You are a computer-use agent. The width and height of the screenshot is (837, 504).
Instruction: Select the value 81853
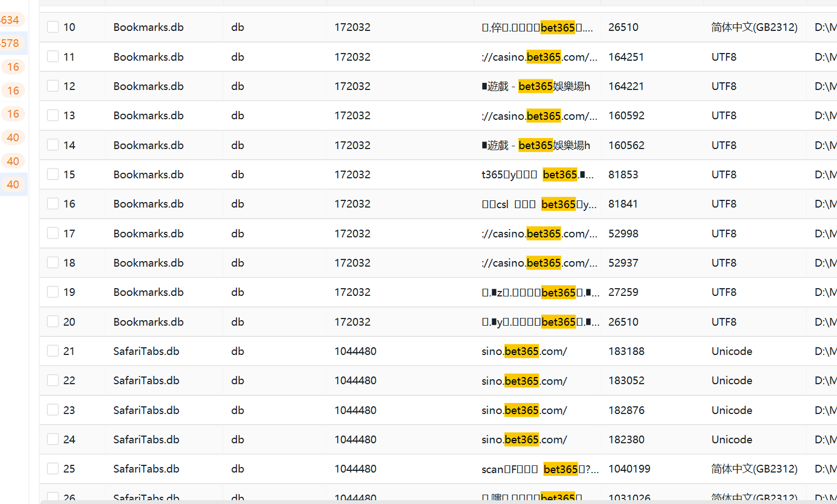pyautogui.click(x=623, y=174)
